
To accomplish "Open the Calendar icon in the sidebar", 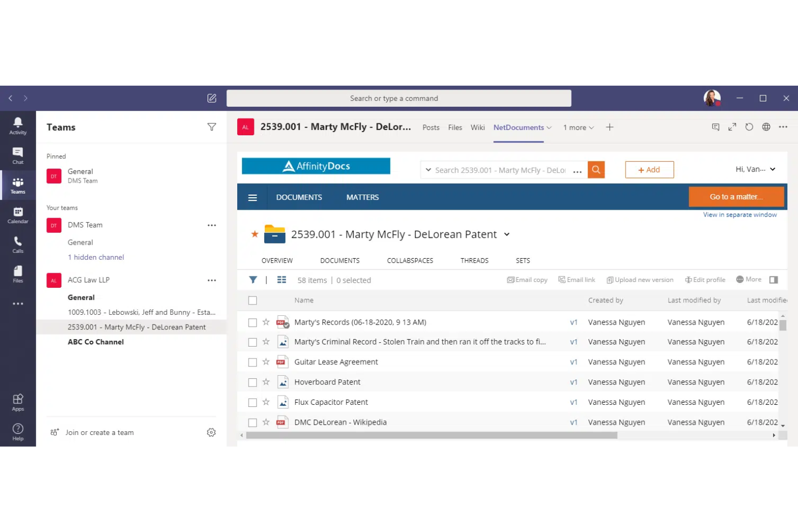I will click(18, 215).
